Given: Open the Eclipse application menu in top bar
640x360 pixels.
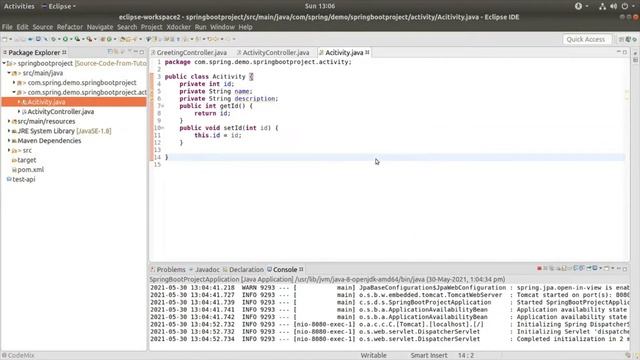Looking at the screenshot, I should (59, 6).
